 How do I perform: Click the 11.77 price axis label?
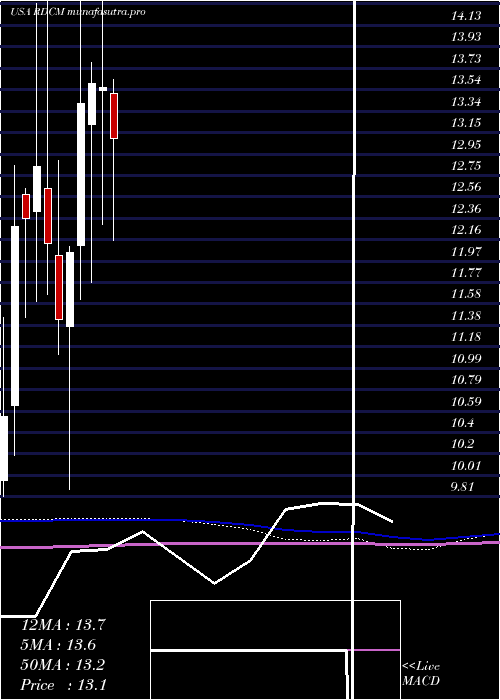point(466,273)
